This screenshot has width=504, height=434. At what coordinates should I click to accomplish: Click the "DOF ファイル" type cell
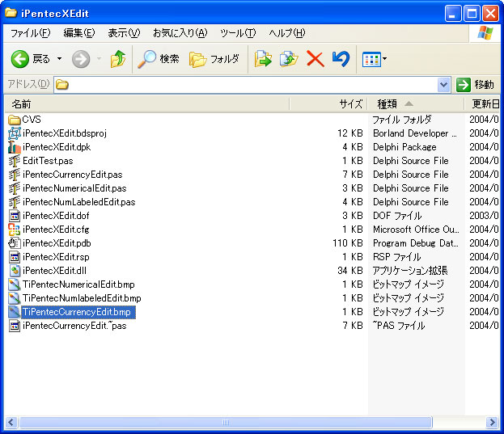397,216
